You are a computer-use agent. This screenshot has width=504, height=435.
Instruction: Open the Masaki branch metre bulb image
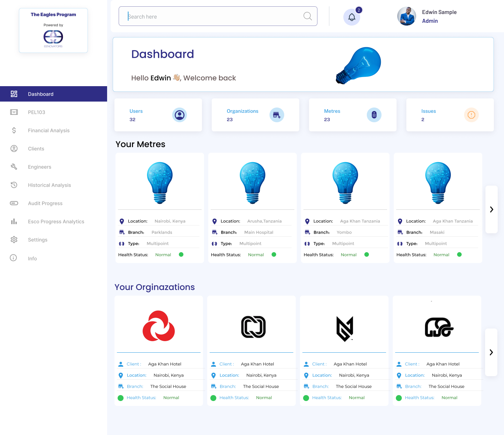pos(438,183)
